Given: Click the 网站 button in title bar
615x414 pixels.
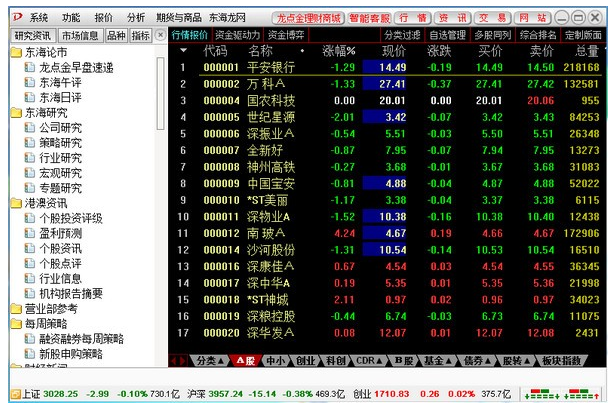Looking at the screenshot, I should [533, 18].
